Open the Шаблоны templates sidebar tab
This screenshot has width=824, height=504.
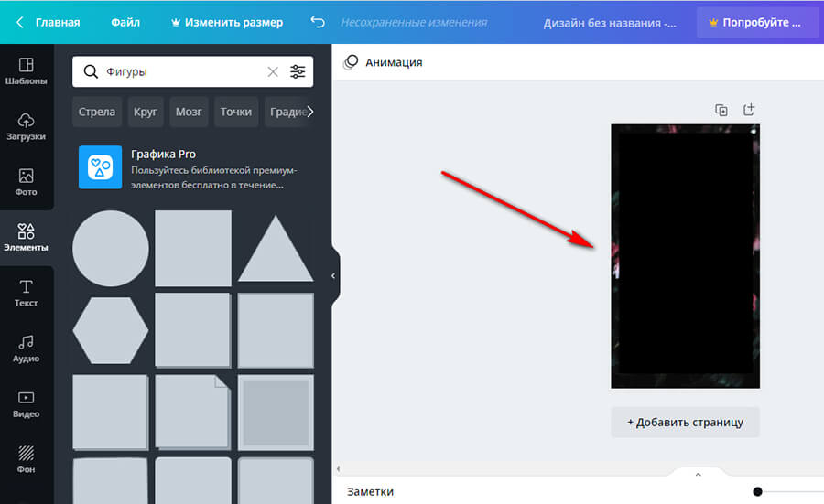pos(27,71)
